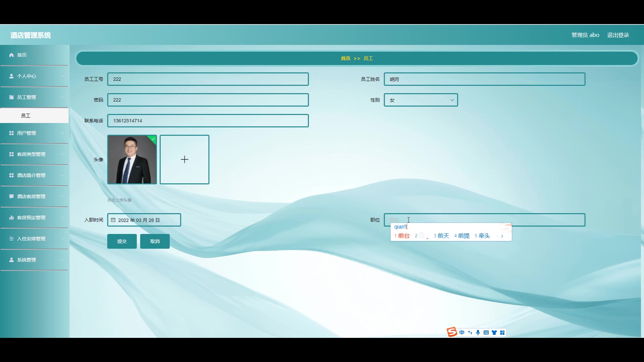Open 首页 in the sidebar menu
Viewport: 644px width, 362px height.
click(x=34, y=55)
